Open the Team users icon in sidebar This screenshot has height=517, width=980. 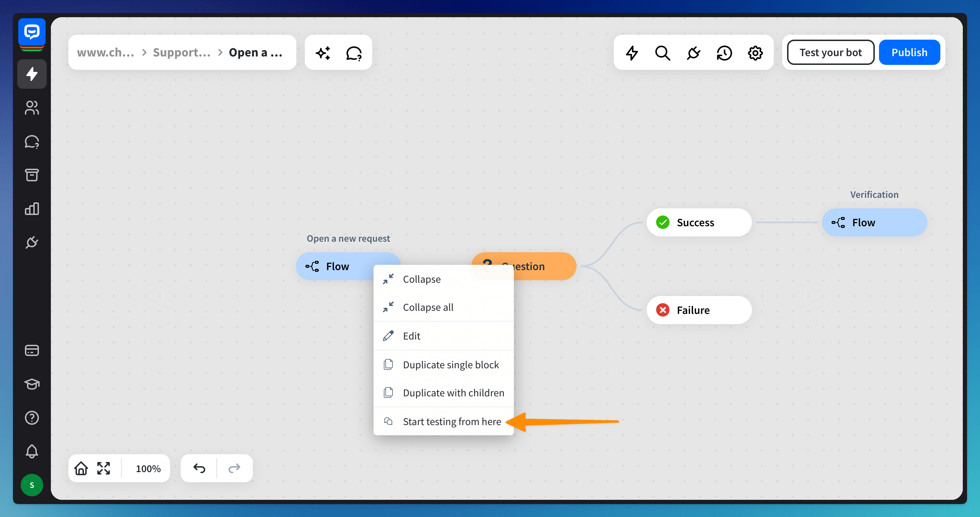[32, 108]
